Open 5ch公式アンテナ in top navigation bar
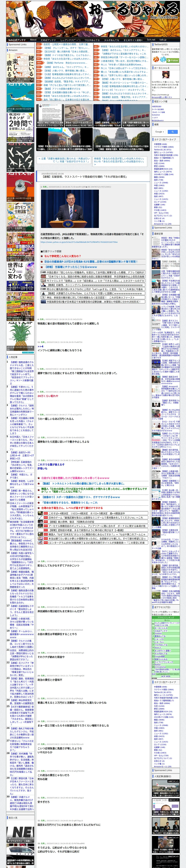The image size is (186, 868). point(17,40)
